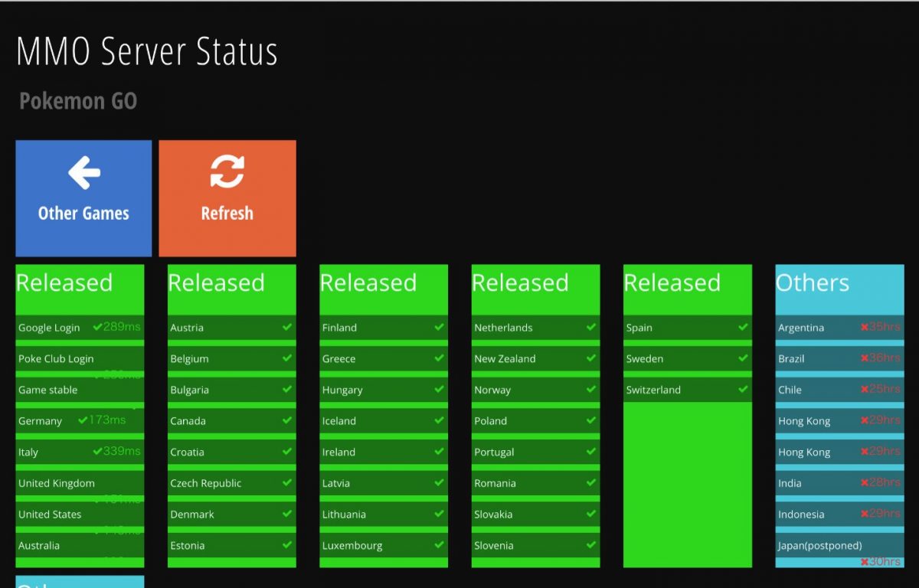Click the Others column header

click(839, 283)
